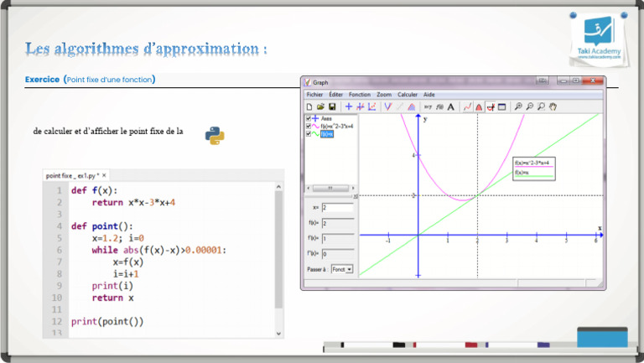Image resolution: width=644 pixels, height=363 pixels.
Task: Click the Insert label 'A' icon
Action: 450,106
